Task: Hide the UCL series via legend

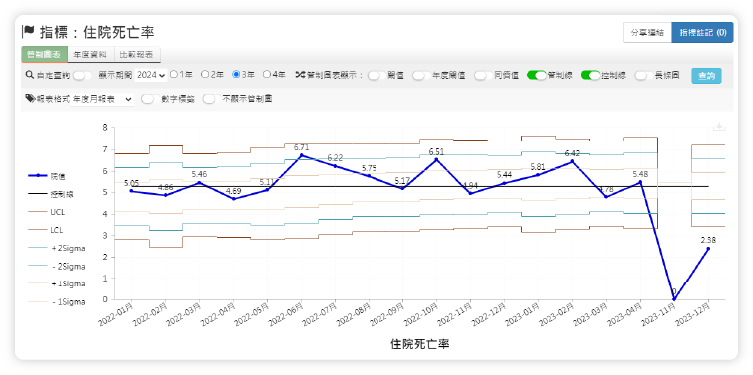Action: tap(47, 212)
